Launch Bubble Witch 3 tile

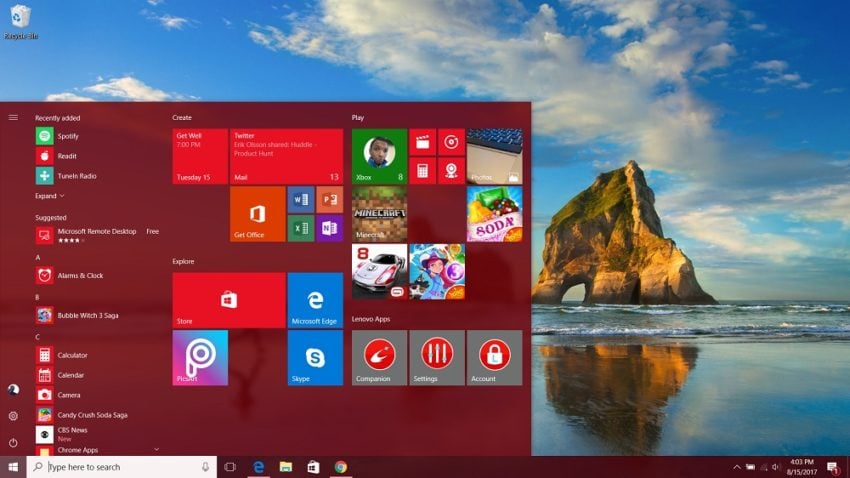437,272
